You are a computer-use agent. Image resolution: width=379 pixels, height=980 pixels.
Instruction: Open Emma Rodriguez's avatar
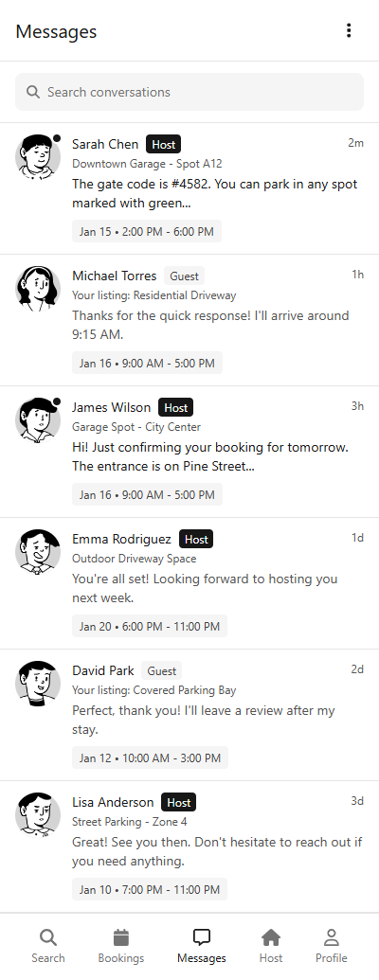(x=38, y=552)
